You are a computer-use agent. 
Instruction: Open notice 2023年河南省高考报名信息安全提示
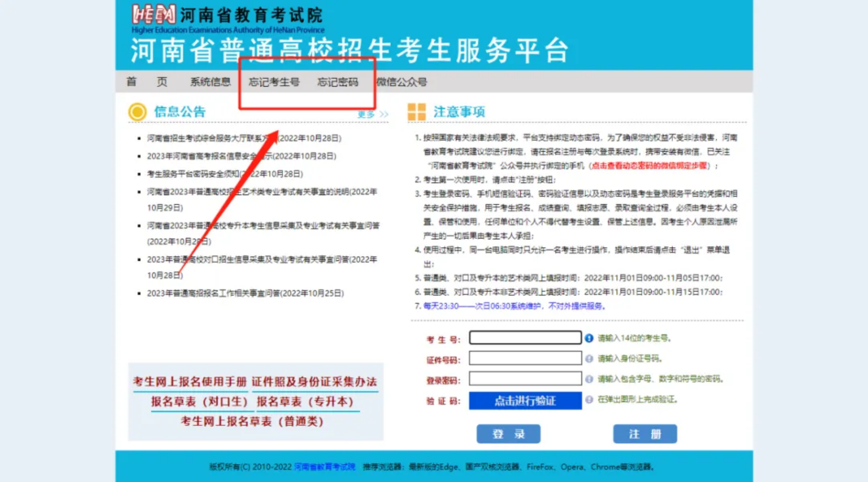point(242,156)
